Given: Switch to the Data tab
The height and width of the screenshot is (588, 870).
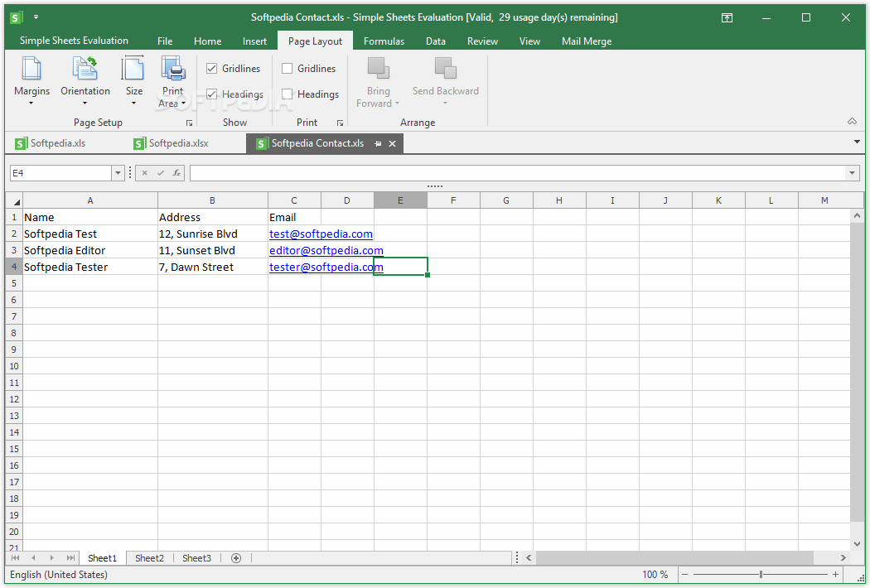Looking at the screenshot, I should tap(436, 41).
